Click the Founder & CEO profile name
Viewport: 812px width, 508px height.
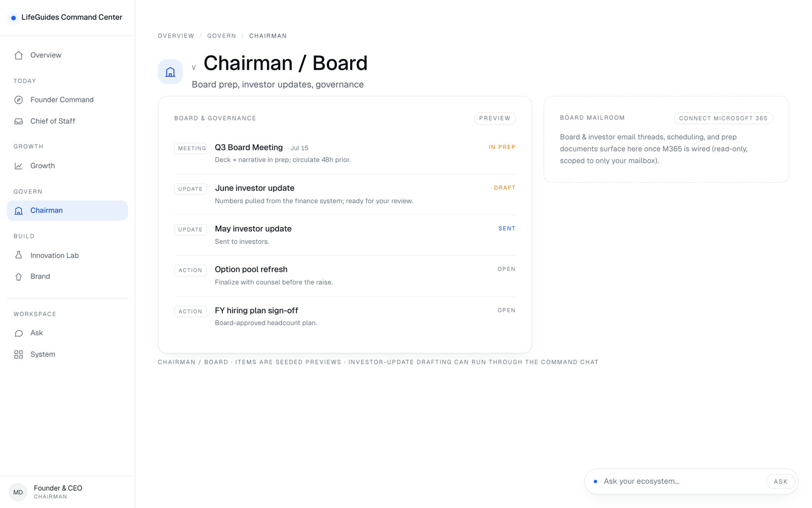point(58,488)
